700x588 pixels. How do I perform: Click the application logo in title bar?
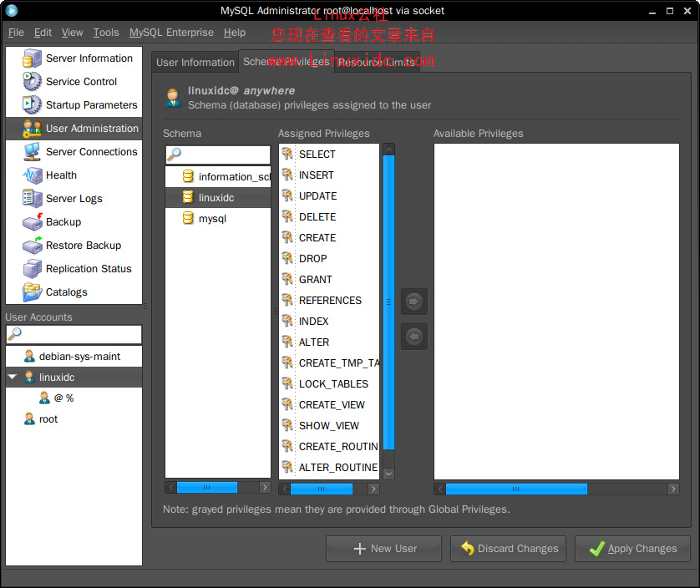coord(12,10)
